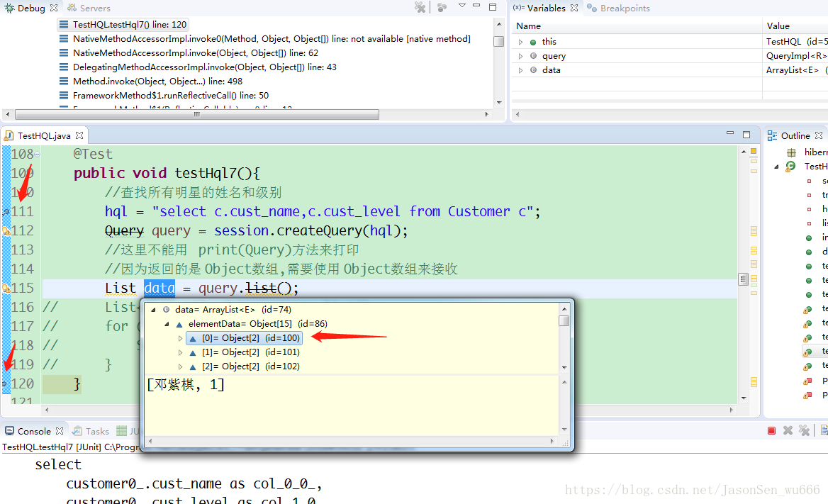Click the warning marker at line 112
The width and height of the screenshot is (828, 504).
(x=6, y=231)
